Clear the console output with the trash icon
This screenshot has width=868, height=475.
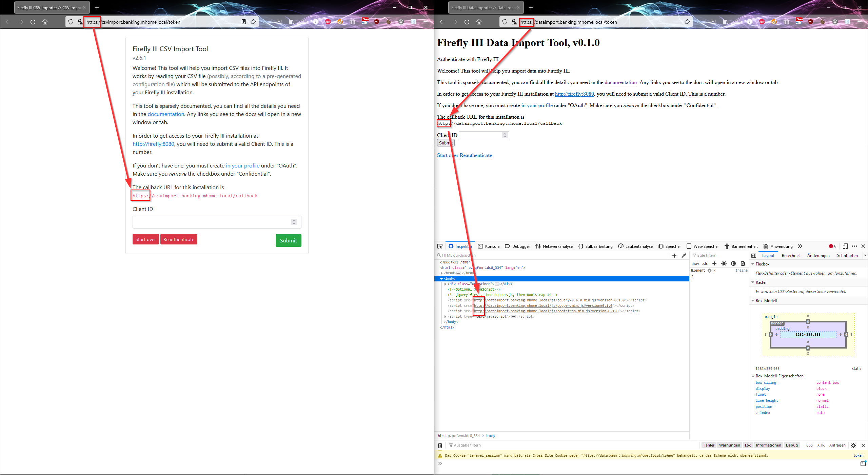coord(440,446)
